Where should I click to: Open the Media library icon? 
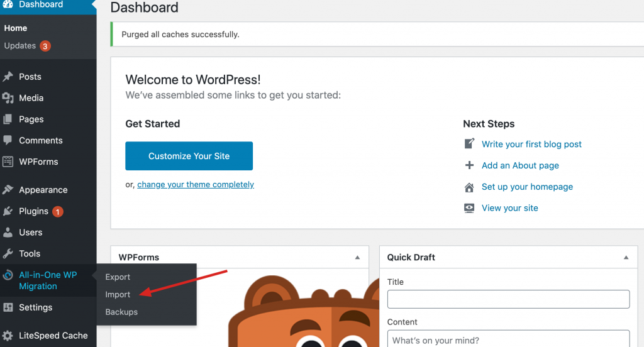point(8,98)
